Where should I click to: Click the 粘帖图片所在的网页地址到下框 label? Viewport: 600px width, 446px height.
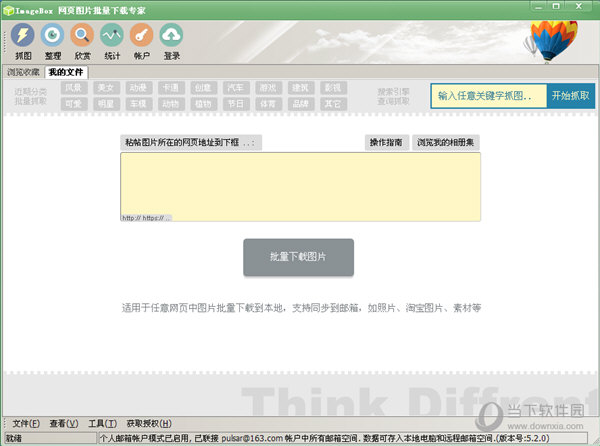190,143
